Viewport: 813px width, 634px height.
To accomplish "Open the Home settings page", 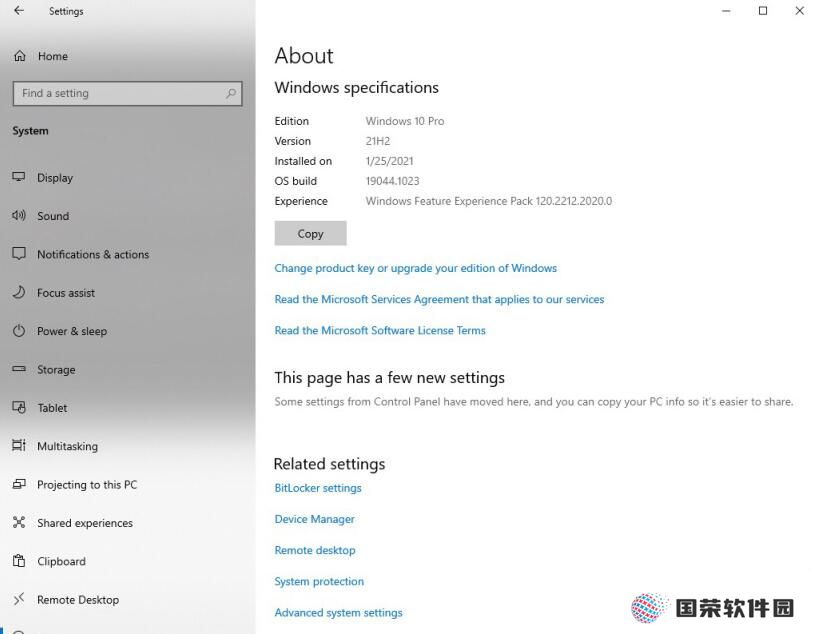I will [53, 56].
